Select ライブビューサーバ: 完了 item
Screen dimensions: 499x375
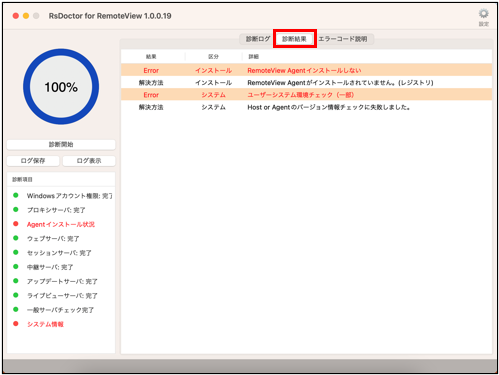coord(62,296)
